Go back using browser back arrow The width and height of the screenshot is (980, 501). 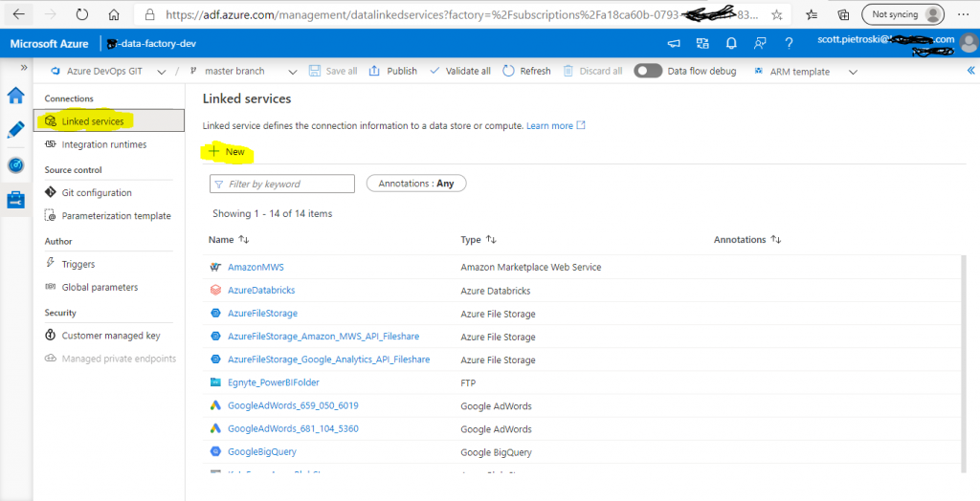19,13
